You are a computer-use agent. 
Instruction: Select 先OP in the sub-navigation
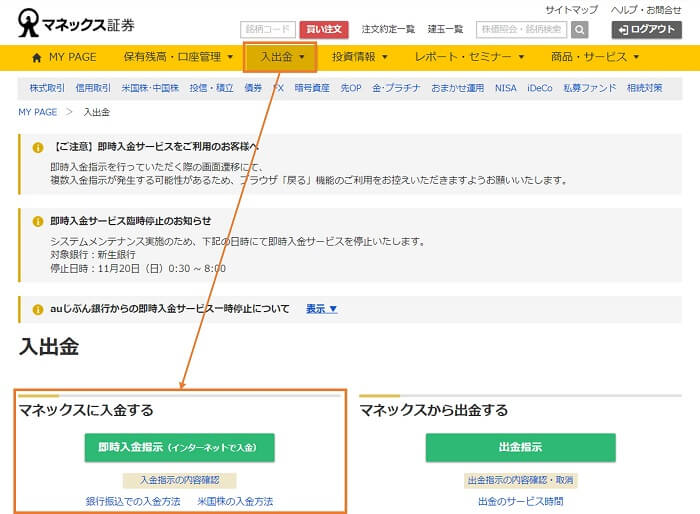point(351,88)
